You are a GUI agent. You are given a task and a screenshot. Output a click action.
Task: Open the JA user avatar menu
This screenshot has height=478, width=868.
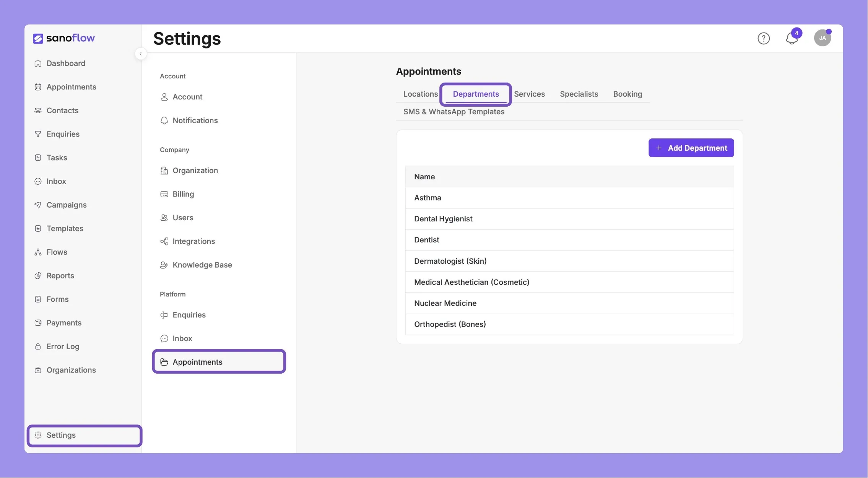click(822, 38)
